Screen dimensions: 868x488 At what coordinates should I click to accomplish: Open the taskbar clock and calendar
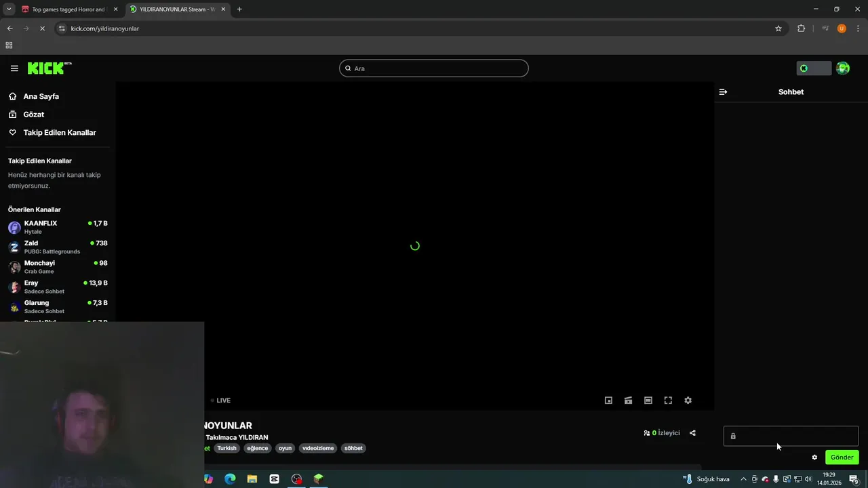coord(829,479)
